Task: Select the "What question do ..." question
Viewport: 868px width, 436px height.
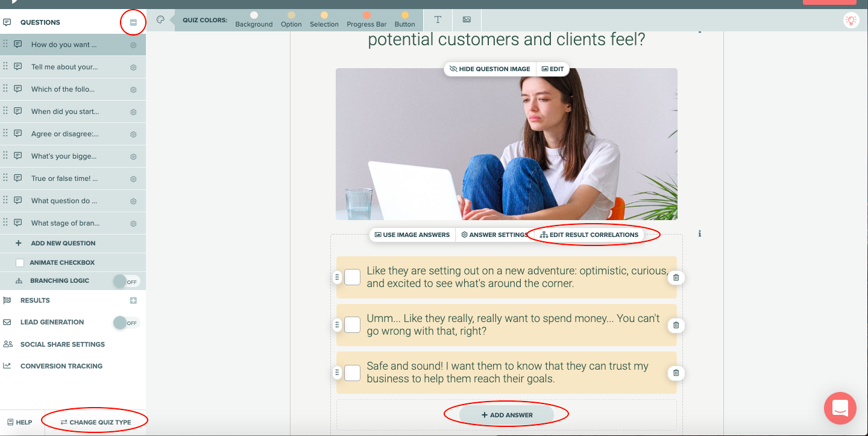Action: [73, 201]
